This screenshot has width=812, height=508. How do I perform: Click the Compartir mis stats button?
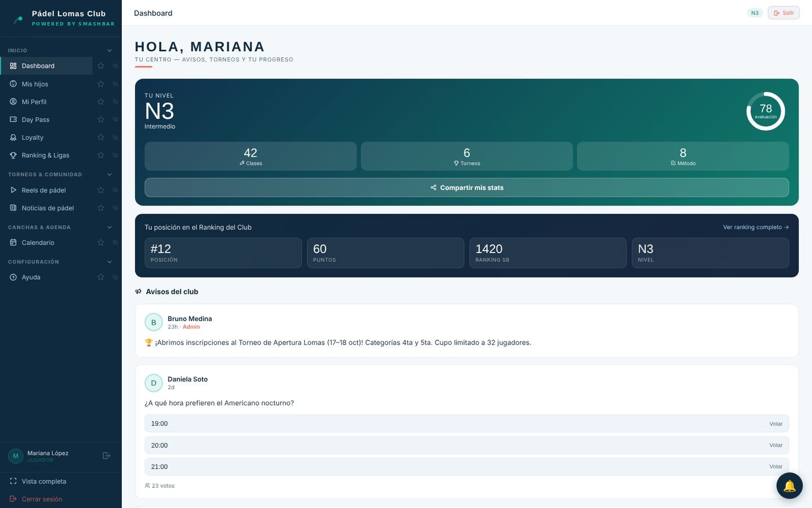tap(467, 188)
